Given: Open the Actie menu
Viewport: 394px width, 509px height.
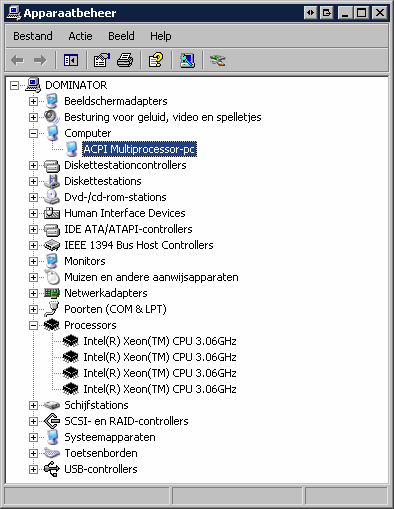Looking at the screenshot, I should pos(80,36).
